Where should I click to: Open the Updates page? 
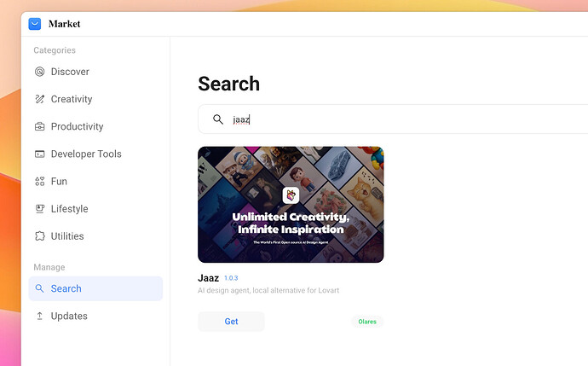[x=69, y=316]
